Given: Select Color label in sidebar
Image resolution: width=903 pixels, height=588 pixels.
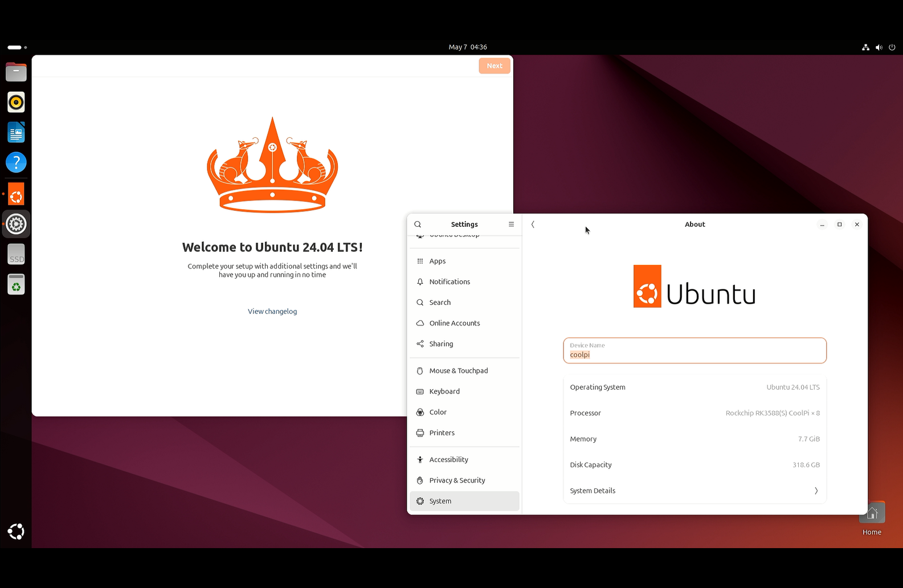Looking at the screenshot, I should [x=438, y=413].
